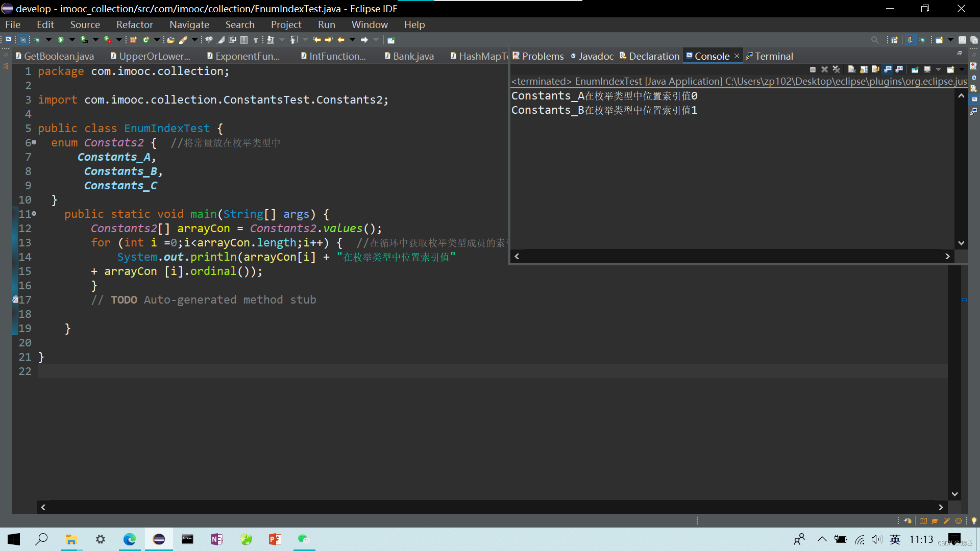Screen dimensions: 980x551
Task: Expand the Run button dropdown arrow
Action: coord(72,40)
